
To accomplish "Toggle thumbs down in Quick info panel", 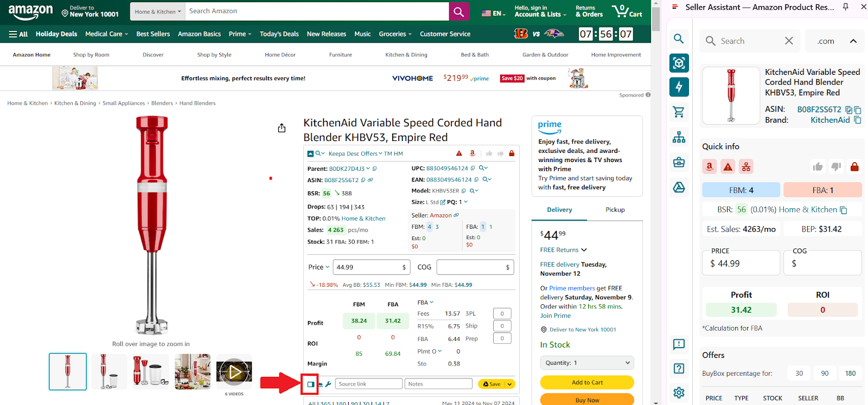I will tap(836, 167).
